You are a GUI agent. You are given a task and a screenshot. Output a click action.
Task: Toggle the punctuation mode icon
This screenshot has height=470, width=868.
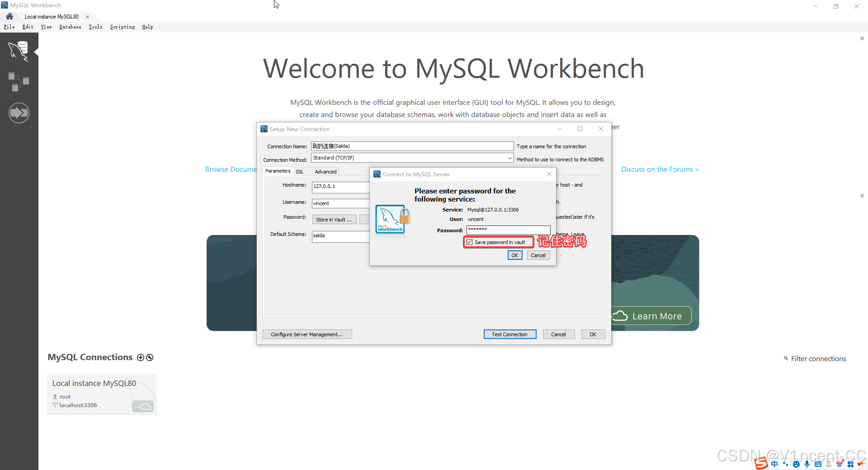pos(785,464)
